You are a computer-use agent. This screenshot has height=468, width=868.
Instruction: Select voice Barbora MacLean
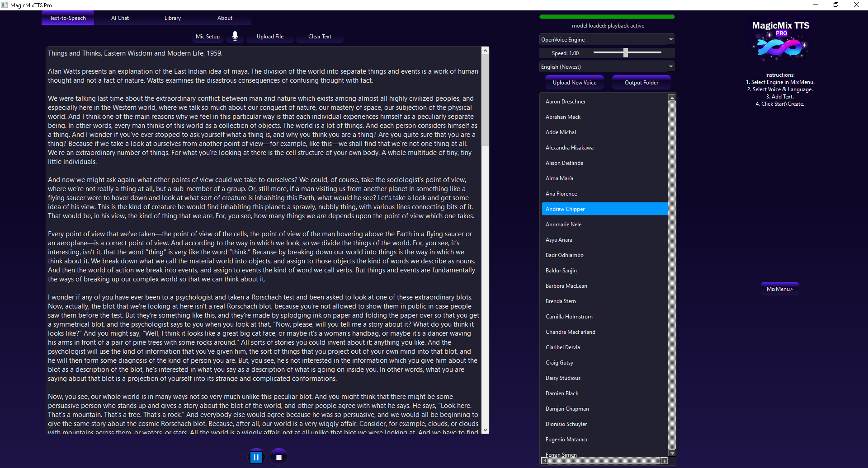pos(605,286)
